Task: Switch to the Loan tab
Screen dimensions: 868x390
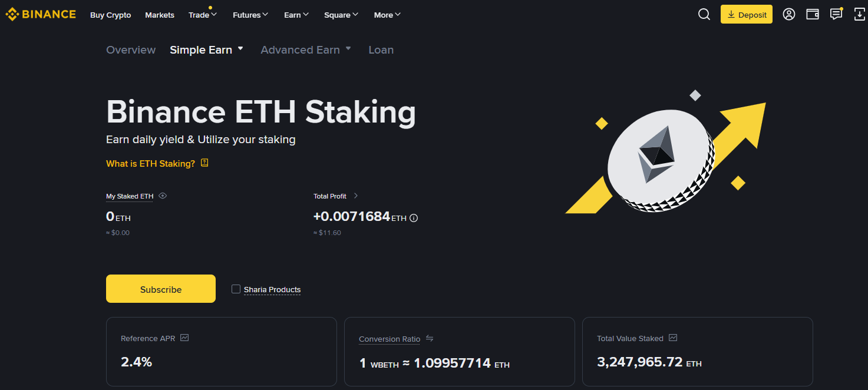Action: [381, 50]
